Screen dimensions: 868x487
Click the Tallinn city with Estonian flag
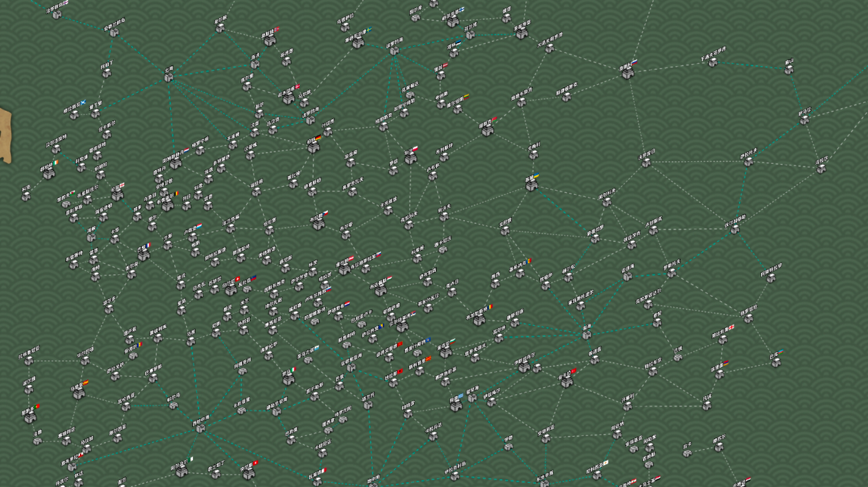[x=455, y=52]
